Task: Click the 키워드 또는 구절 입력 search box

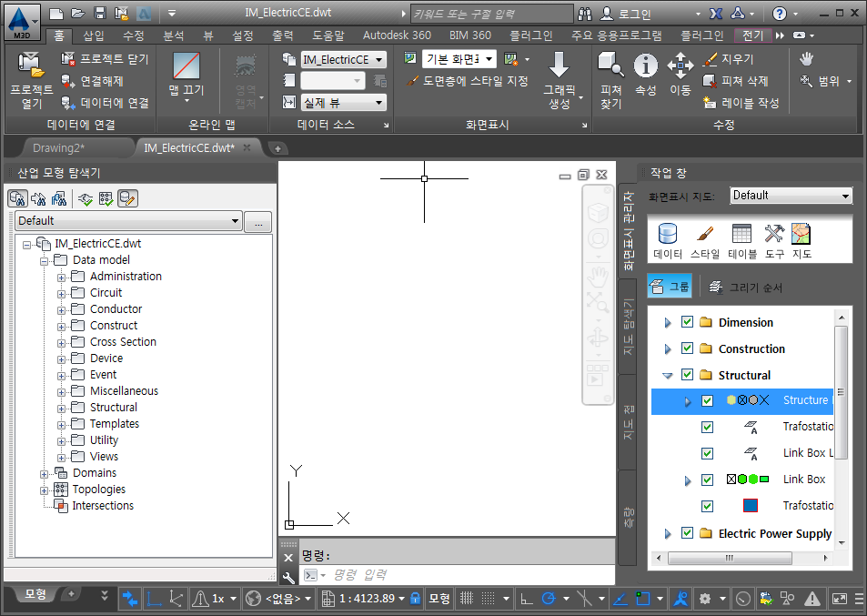Action: (491, 14)
